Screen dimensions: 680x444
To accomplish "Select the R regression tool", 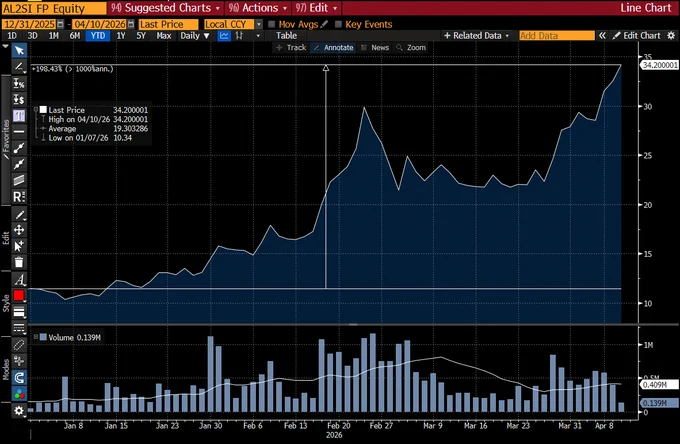I will click(x=19, y=196).
